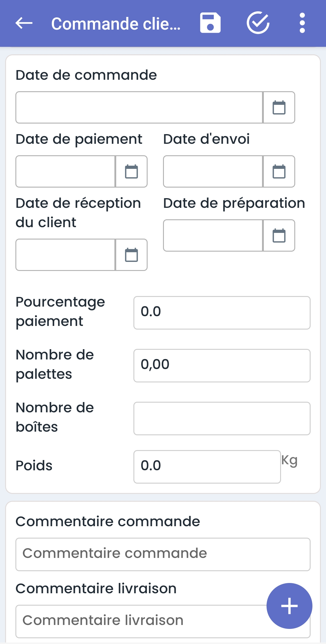Open calendar for Date d'envoi
The width and height of the screenshot is (326, 644).
tap(279, 172)
